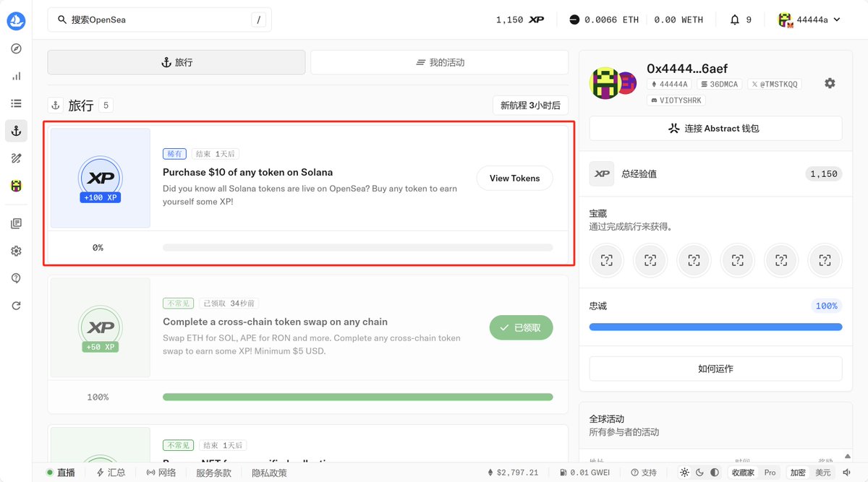This screenshot has height=482, width=868.
Task: Click 连接 Abstract 钱包 button
Action: coord(715,128)
